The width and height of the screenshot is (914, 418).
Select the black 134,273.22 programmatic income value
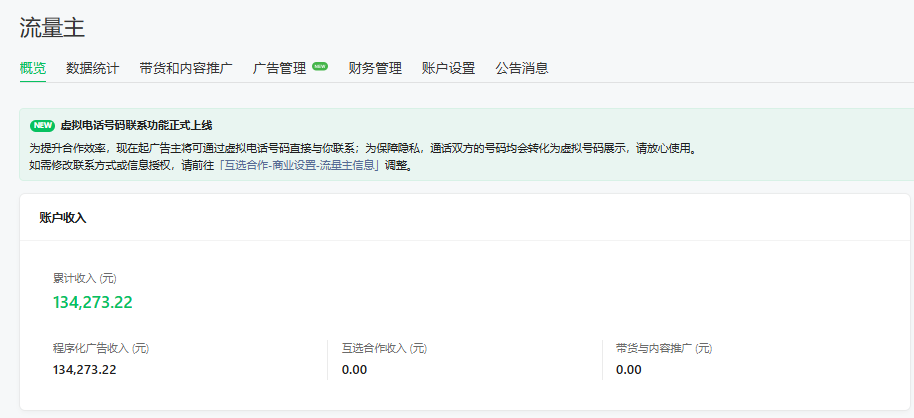pyautogui.click(x=85, y=370)
